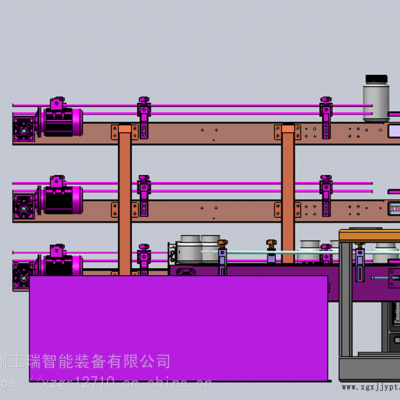Click the www.zgxjjypt website watermark
Image resolution: width=400 pixels, height=400 pixels.
click(371, 387)
